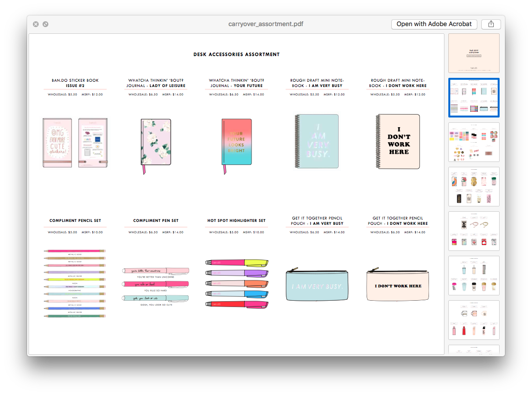The height and width of the screenshot is (395, 532).
Task: Click Mini Notebook I AM VERY BUSY title
Action: pos(317,83)
